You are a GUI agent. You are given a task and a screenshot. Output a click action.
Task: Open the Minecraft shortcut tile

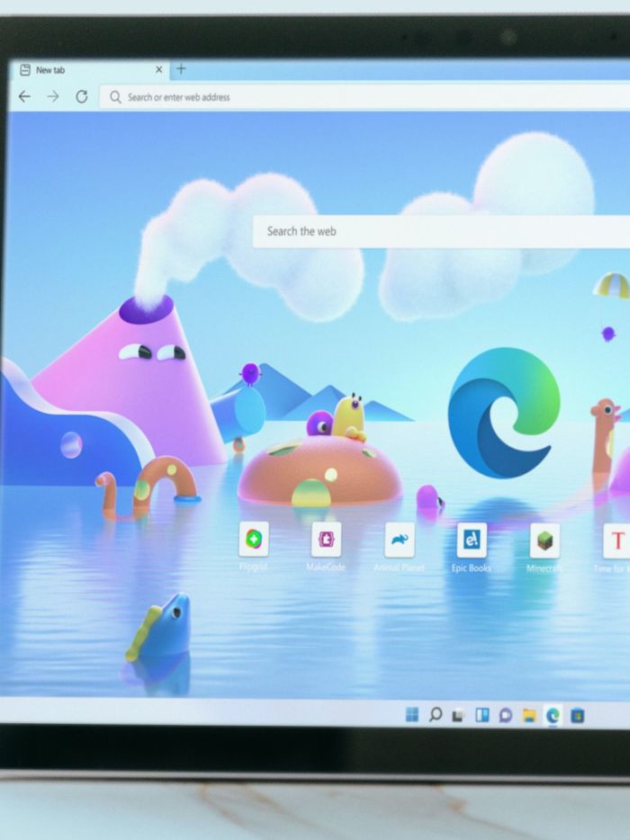[x=544, y=540]
